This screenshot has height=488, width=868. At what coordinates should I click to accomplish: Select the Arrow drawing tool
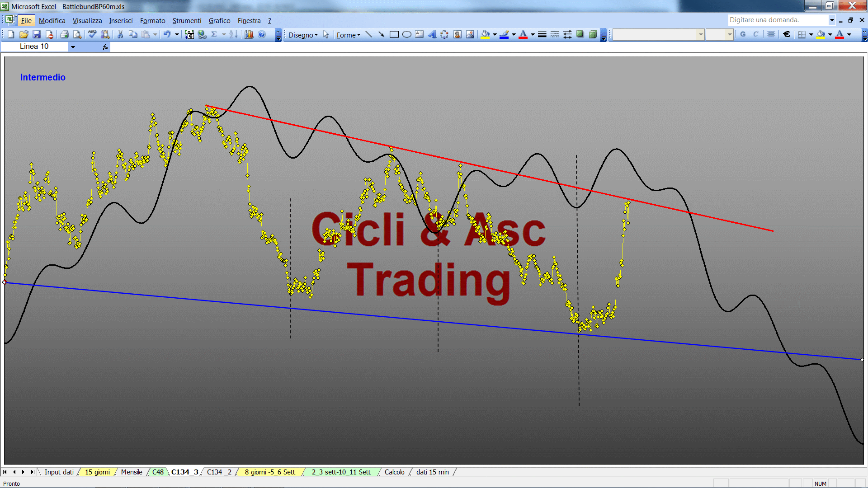382,34
